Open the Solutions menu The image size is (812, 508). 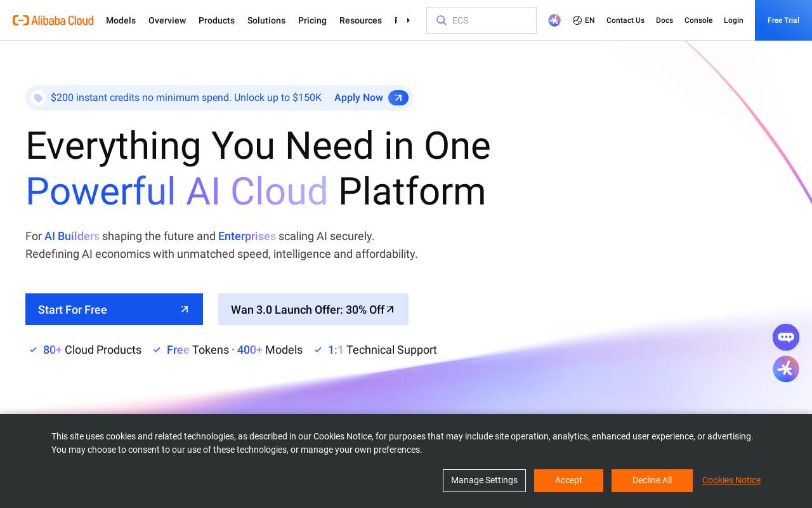pyautogui.click(x=266, y=20)
